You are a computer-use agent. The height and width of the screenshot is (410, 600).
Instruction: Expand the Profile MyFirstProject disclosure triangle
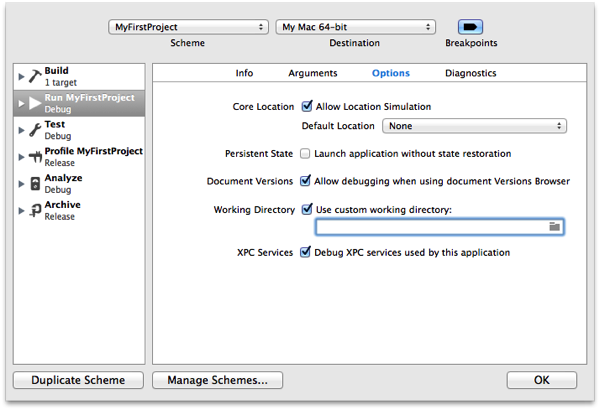21,157
